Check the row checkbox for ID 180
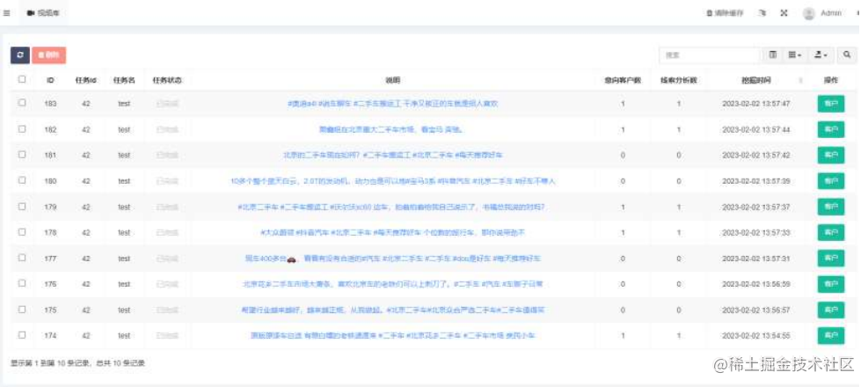The image size is (868, 387). (x=22, y=180)
